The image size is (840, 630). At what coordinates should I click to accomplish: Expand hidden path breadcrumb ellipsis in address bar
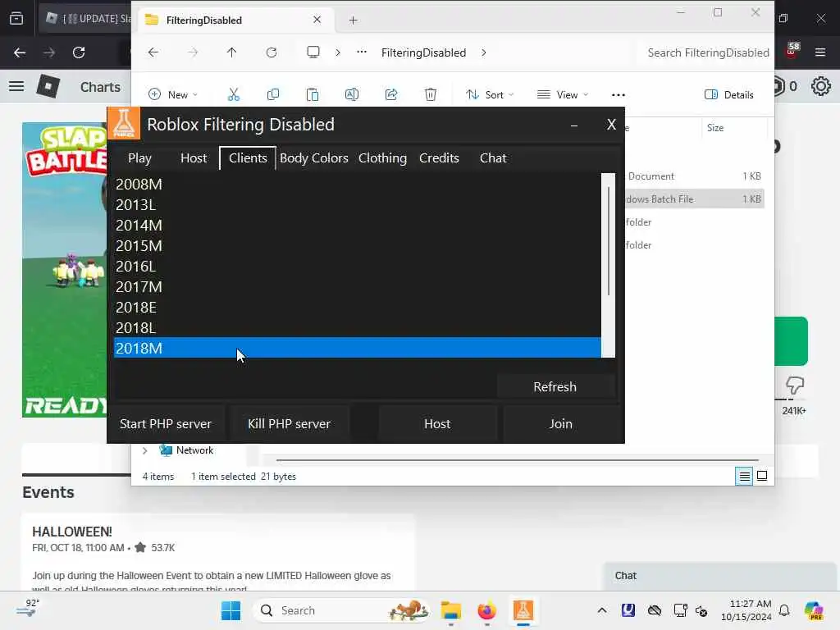click(x=362, y=52)
